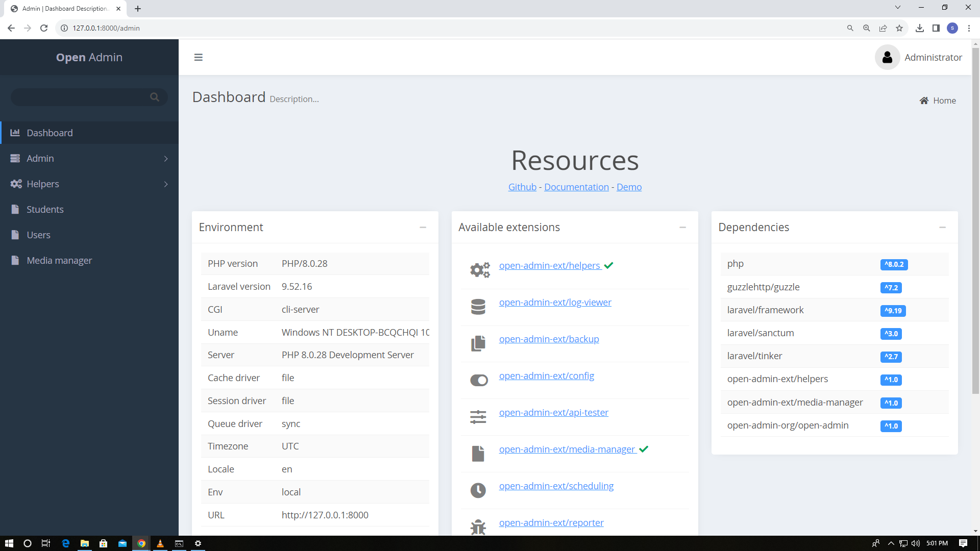This screenshot has height=551, width=980.
Task: Click the gears icon beside open-admin-ext/helpers
Action: point(479,270)
